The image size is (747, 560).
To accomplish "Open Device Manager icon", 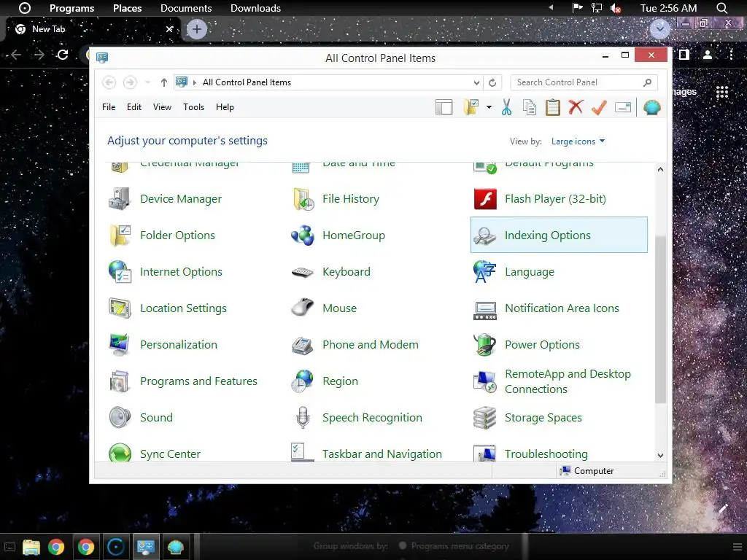I will click(119, 198).
